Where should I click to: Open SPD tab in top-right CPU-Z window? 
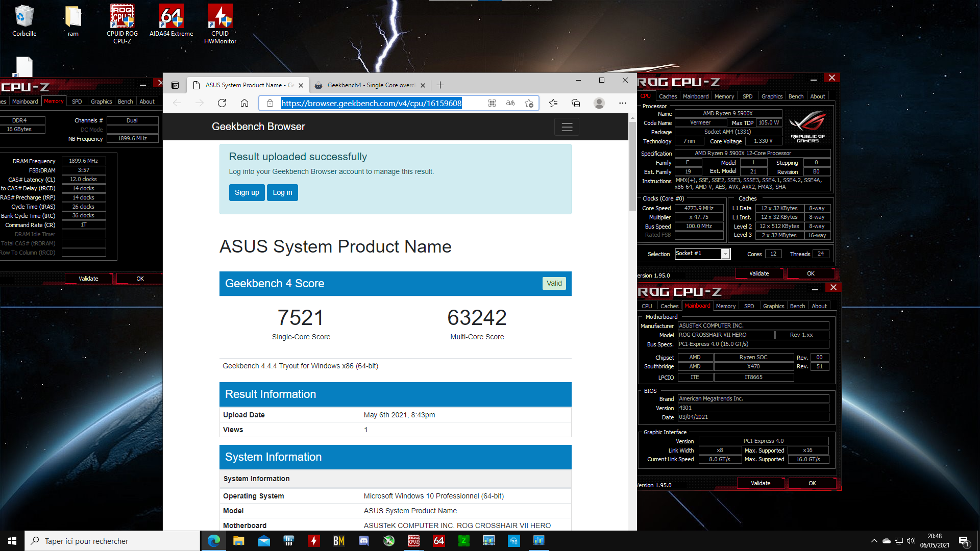[x=748, y=96]
